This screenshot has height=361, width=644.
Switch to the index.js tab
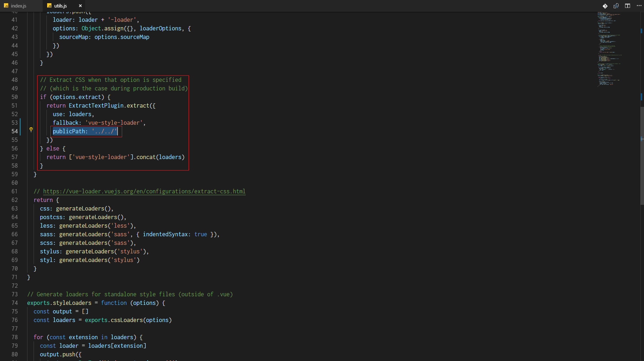(x=19, y=6)
